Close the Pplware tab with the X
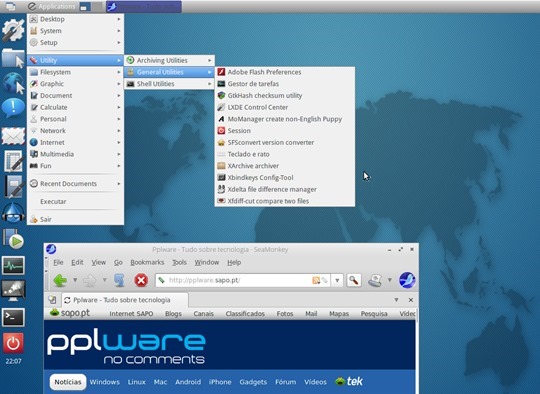Viewport: 540px width, 394px height. click(411, 300)
